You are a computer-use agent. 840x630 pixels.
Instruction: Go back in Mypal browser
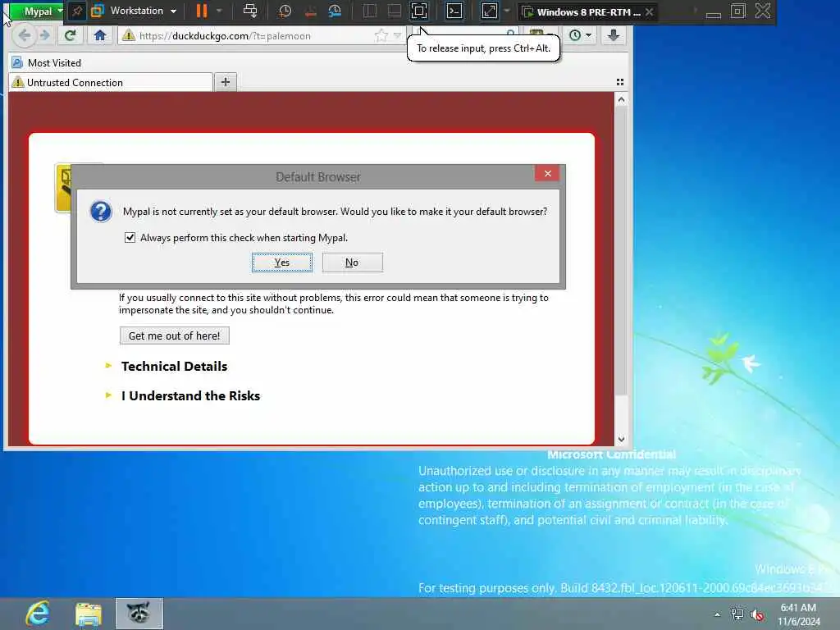tap(24, 36)
